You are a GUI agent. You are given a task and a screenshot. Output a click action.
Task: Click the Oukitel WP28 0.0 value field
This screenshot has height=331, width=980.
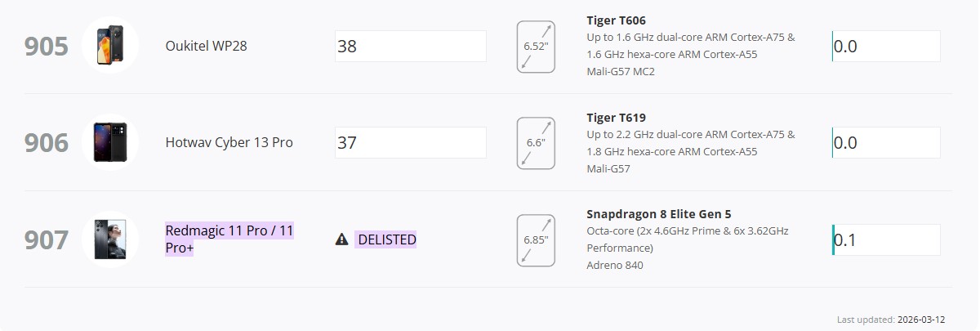point(886,47)
